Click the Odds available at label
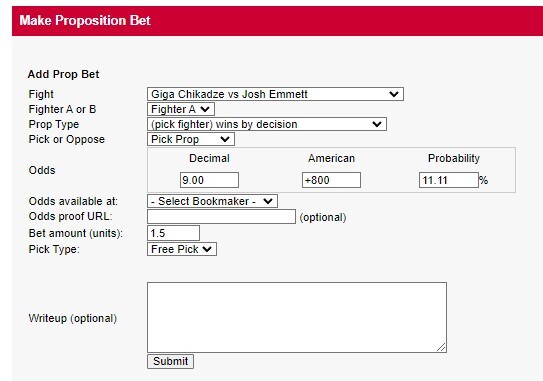The height and width of the screenshot is (381, 543). coord(73,201)
